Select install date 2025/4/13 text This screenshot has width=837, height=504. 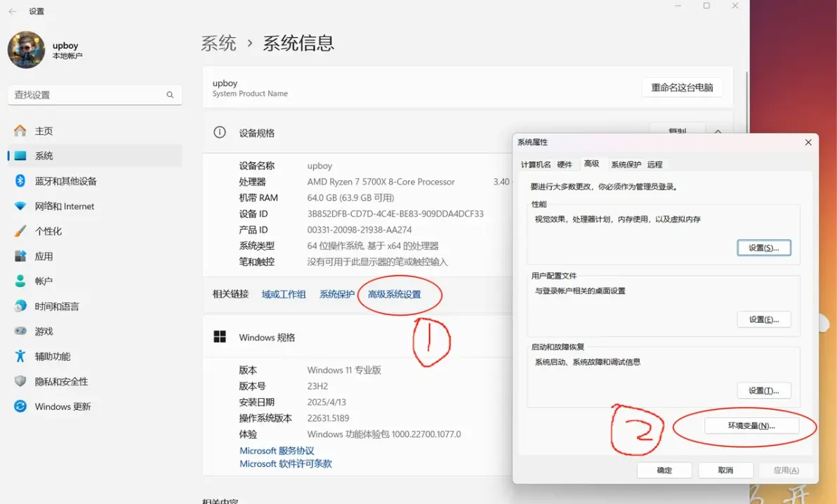pos(327,402)
